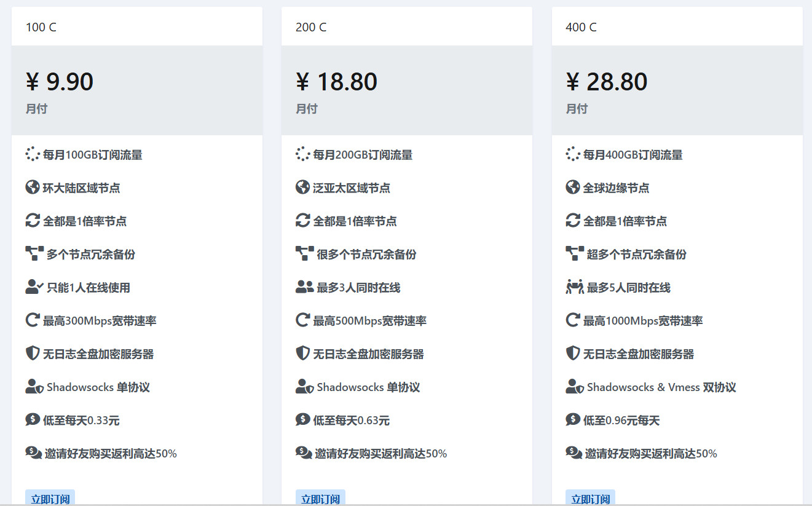Click 立即订阅 button for the 400 C plan
812x506 pixels.
pos(590,498)
